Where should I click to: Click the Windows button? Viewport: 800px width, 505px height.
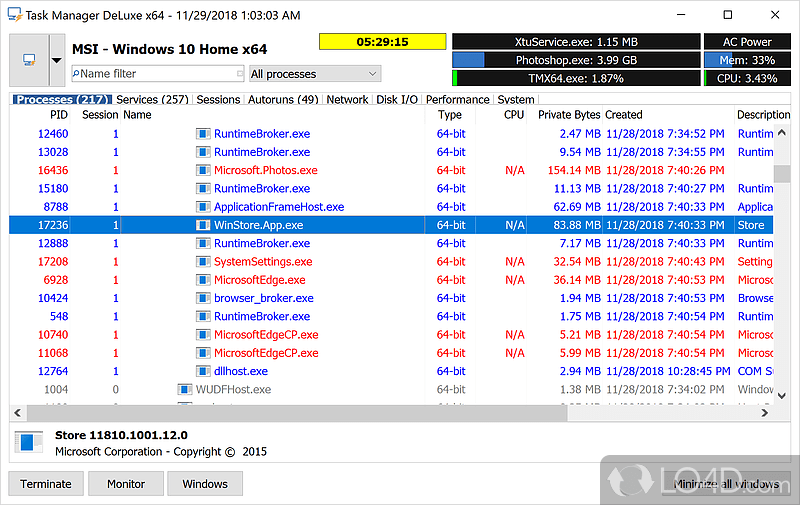pyautogui.click(x=205, y=484)
